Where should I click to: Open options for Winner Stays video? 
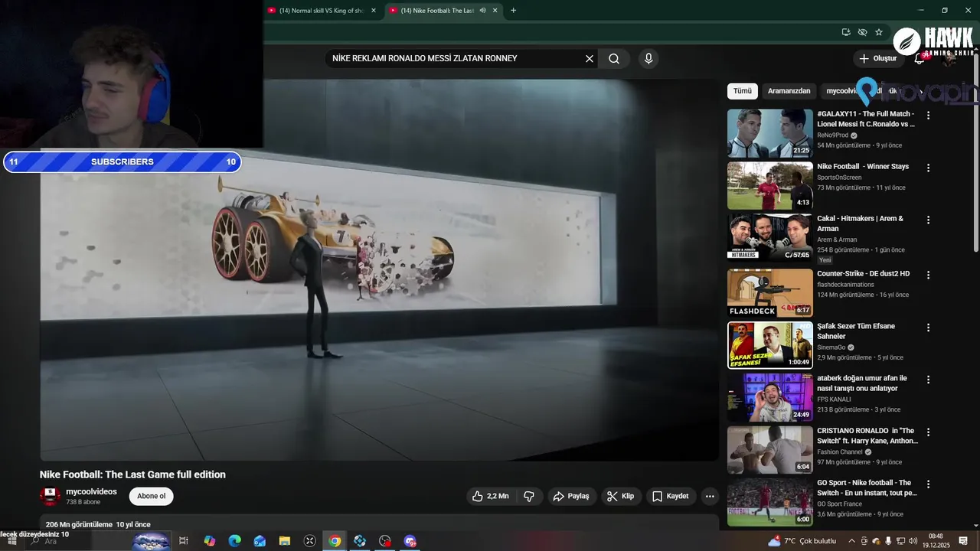pyautogui.click(x=928, y=168)
